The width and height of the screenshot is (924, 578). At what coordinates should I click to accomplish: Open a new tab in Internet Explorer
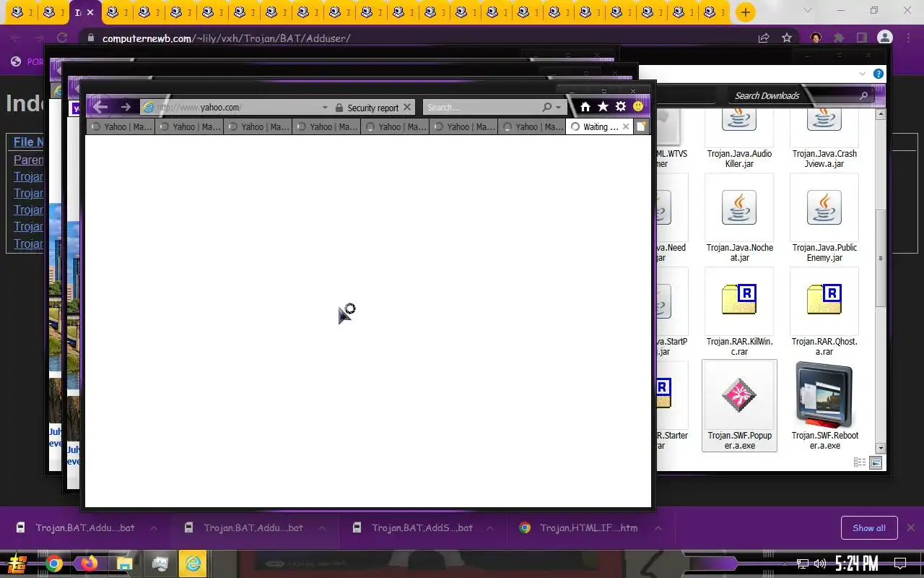pos(640,126)
